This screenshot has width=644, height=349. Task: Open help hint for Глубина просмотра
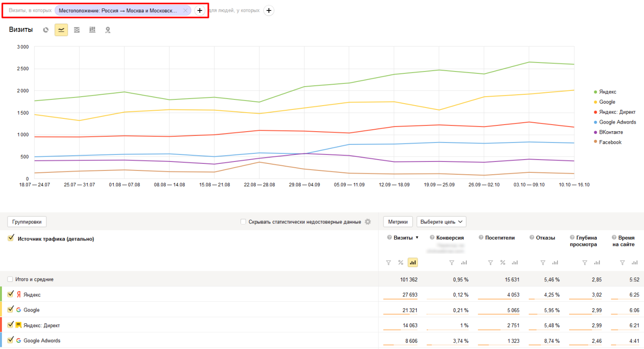click(572, 238)
